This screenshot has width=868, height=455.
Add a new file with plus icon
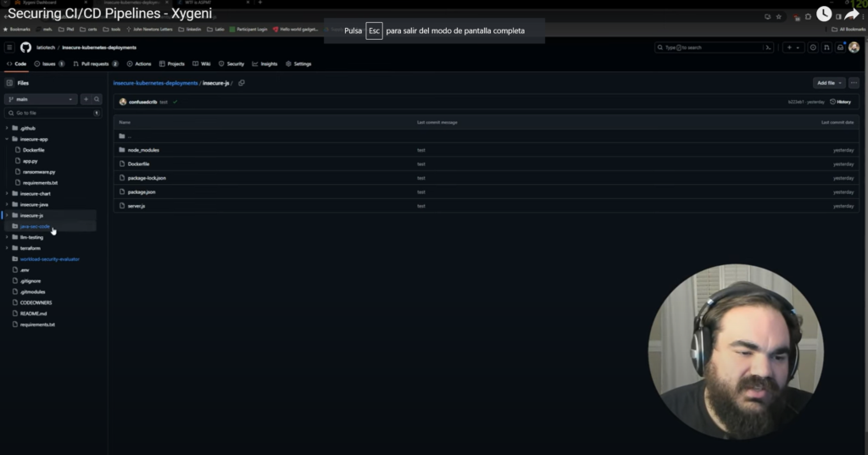(x=86, y=99)
